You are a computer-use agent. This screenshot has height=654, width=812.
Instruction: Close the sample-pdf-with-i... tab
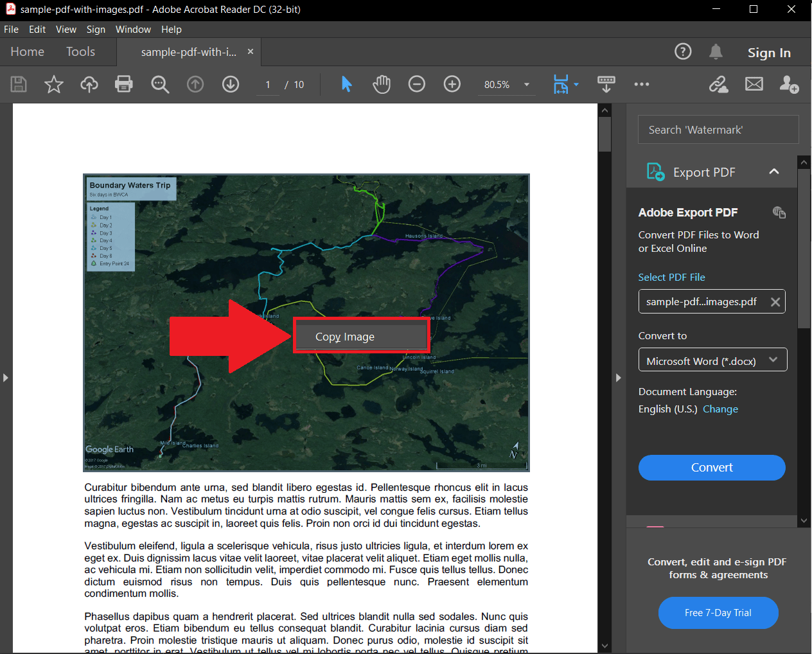pos(251,51)
